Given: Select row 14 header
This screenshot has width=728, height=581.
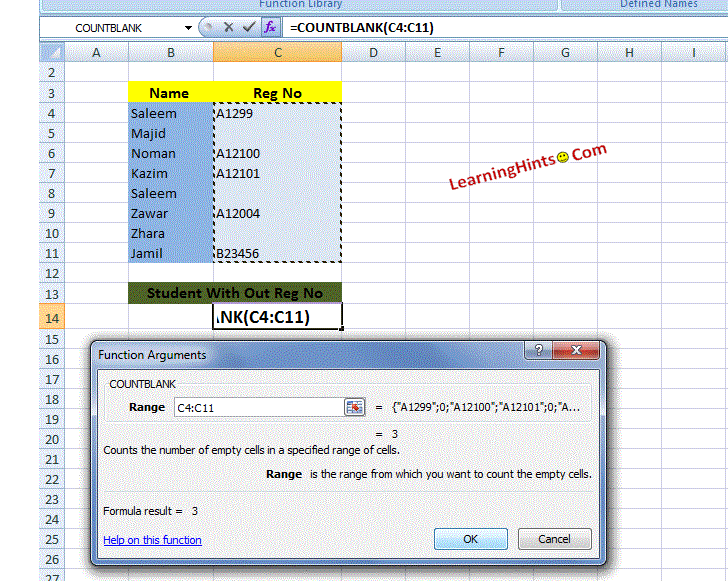Looking at the screenshot, I should pyautogui.click(x=52, y=318).
